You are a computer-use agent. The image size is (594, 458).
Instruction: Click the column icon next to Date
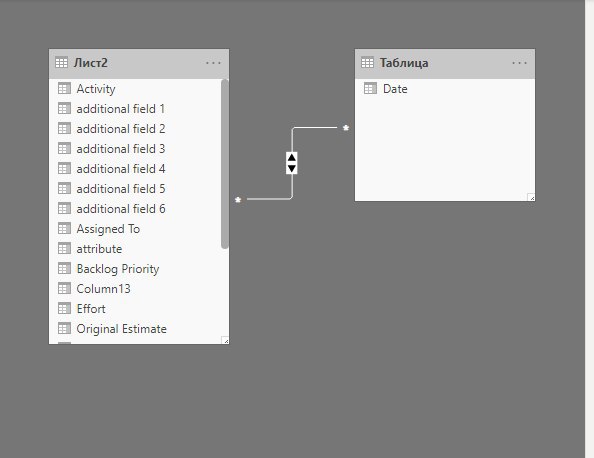(x=370, y=89)
